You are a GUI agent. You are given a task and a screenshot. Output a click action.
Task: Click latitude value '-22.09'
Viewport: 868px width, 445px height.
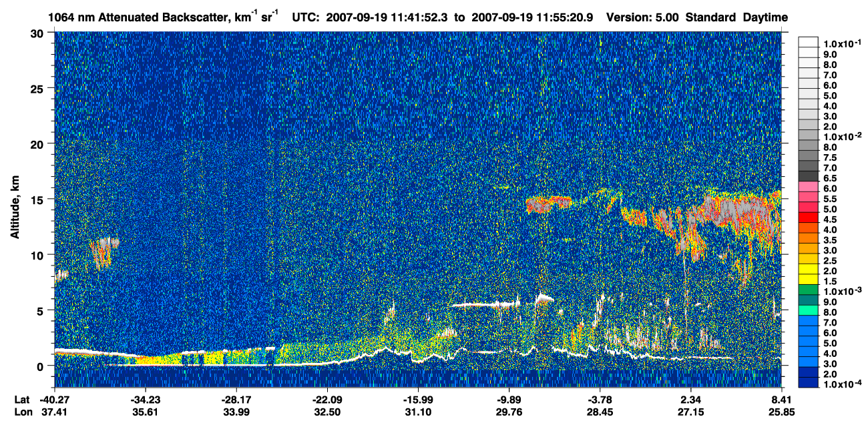pos(327,399)
